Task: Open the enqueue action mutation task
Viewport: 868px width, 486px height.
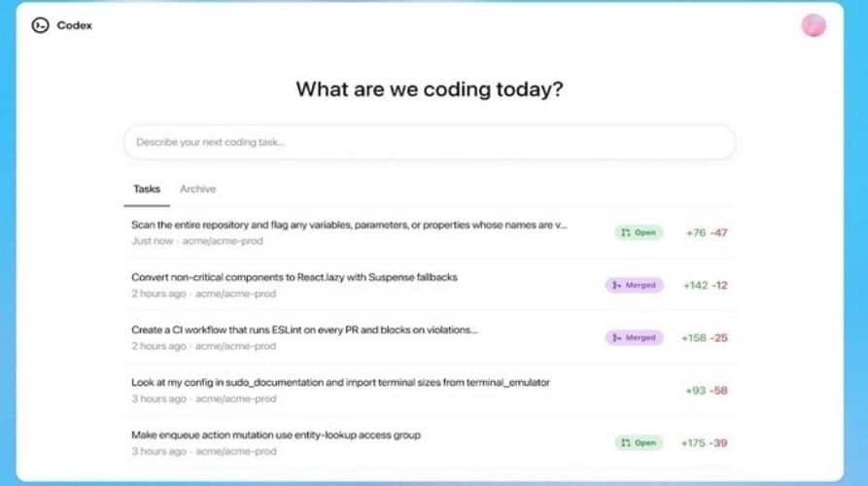Action: point(276,435)
